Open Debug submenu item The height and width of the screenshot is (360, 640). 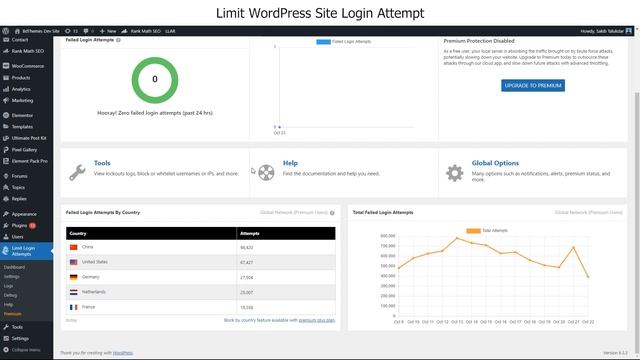[x=11, y=295]
